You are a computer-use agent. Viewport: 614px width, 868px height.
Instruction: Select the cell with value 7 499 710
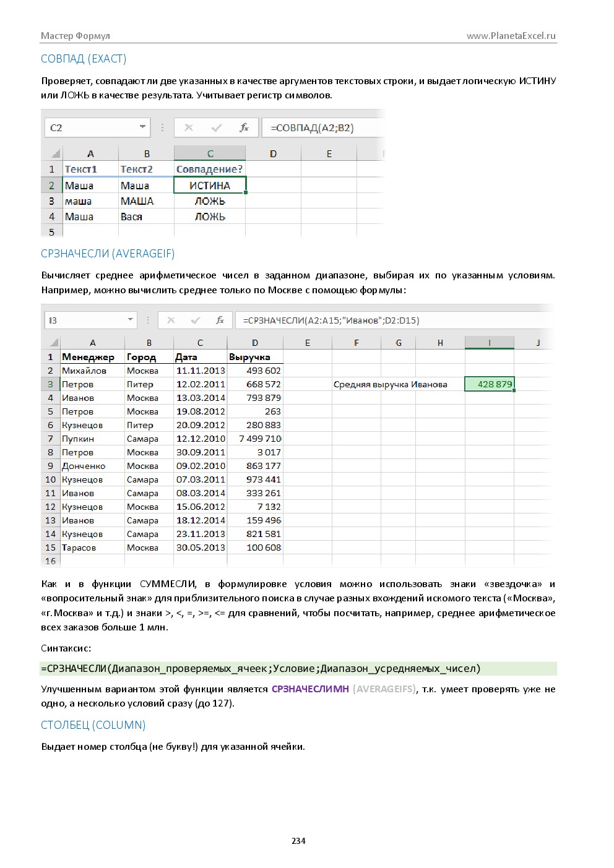point(255,439)
